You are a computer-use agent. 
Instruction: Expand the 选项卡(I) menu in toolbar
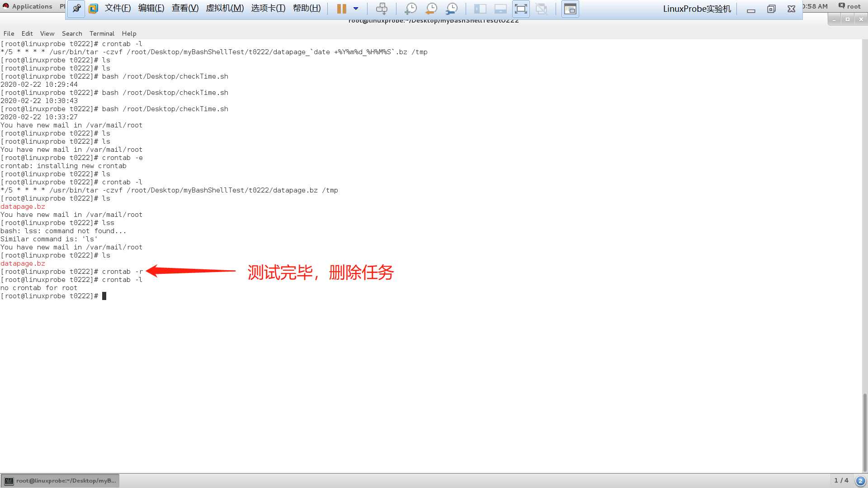268,8
